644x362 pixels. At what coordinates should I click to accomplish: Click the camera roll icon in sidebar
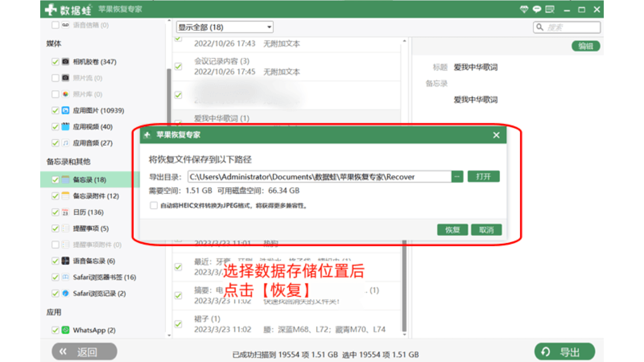[x=65, y=62]
